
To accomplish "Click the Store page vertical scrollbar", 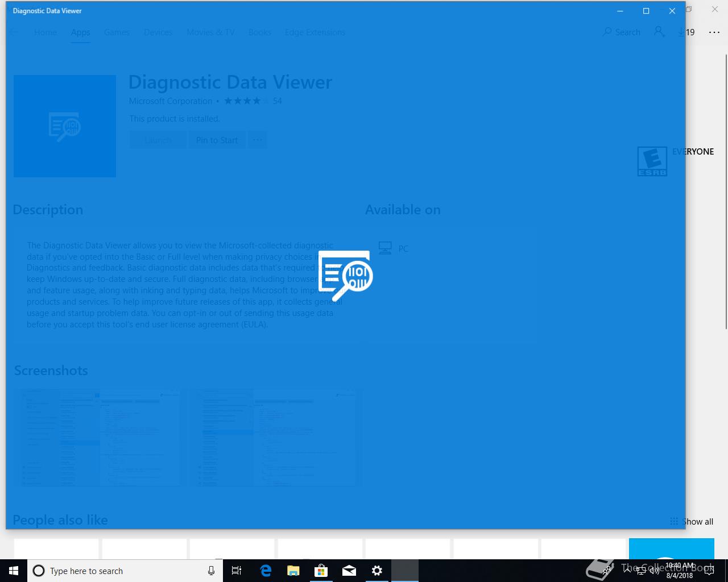I will pos(726,192).
